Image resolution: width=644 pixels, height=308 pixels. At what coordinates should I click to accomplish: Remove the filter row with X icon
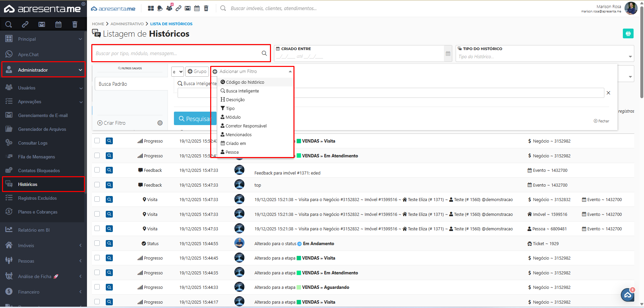pos(608,93)
